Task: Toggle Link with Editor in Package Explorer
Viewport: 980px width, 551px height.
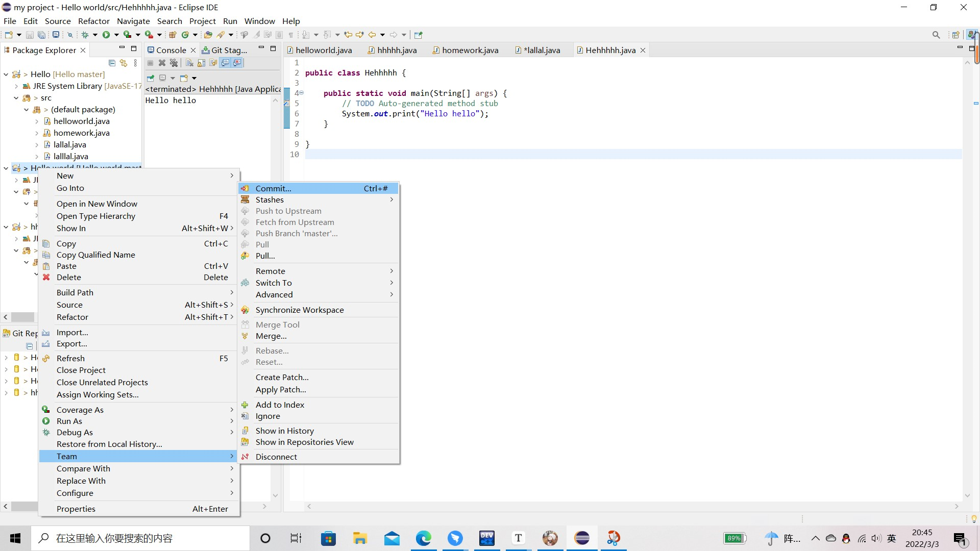Action: click(x=124, y=63)
